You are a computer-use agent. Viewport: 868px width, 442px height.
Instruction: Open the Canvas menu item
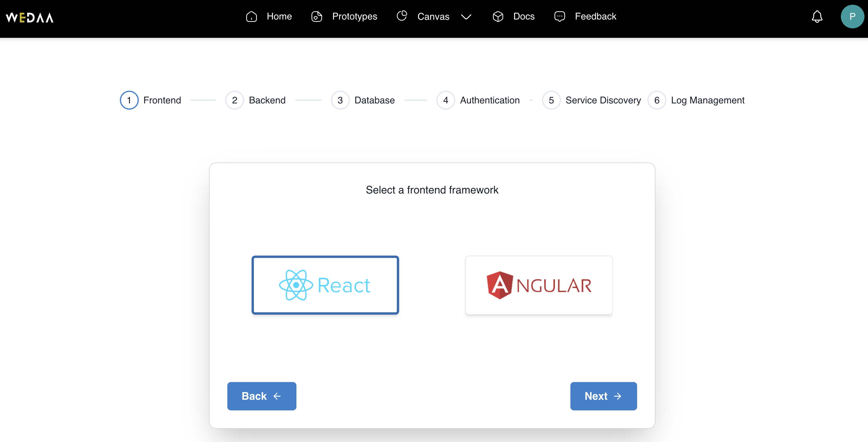click(x=433, y=17)
